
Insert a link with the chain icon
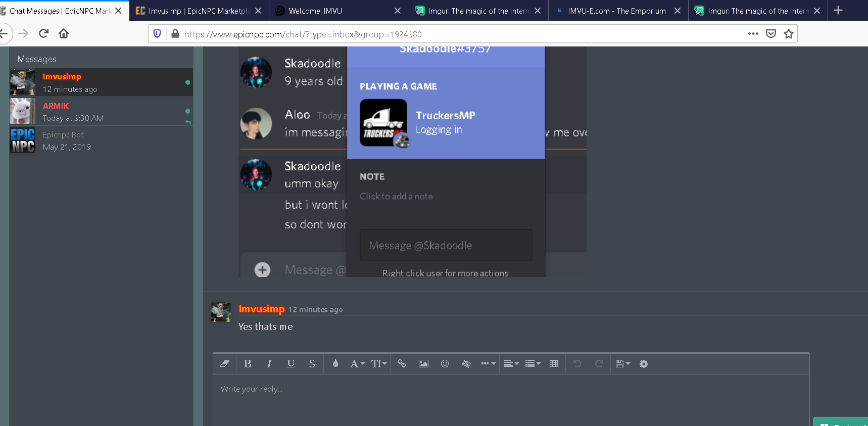coord(402,364)
